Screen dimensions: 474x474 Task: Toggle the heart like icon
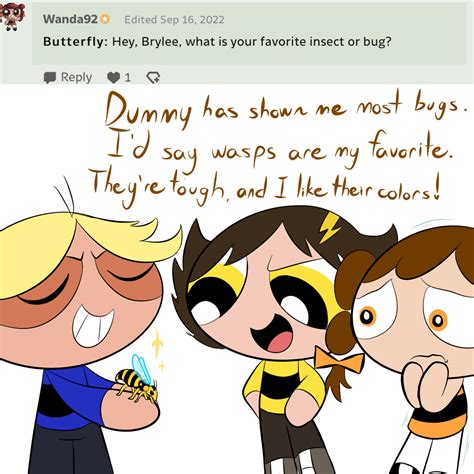(x=114, y=78)
